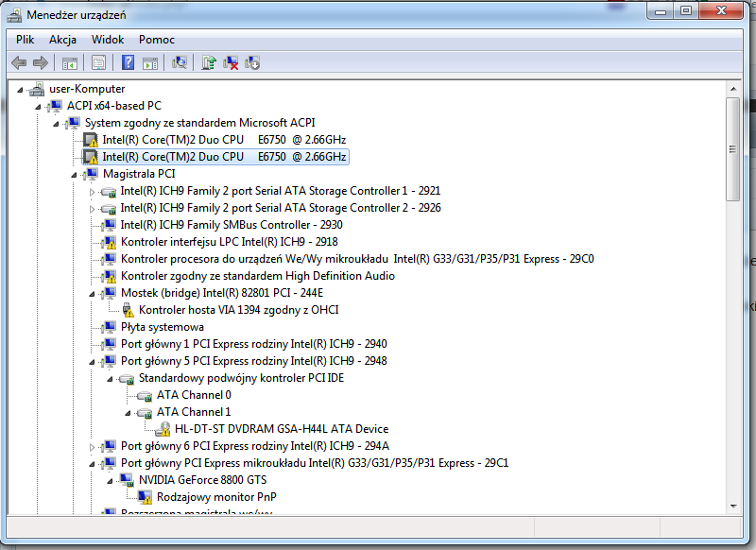Select Kontroler procesora We/Wy 29C0 entry
Viewport: 756px width, 550px height.
[357, 259]
